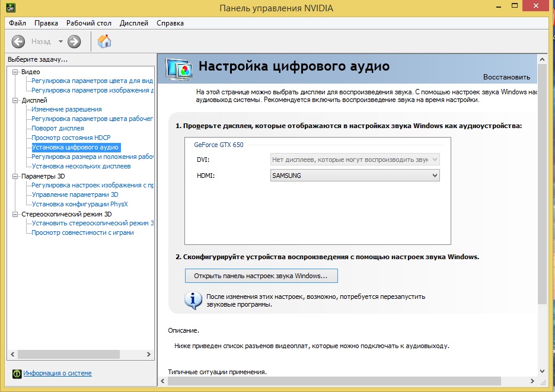This screenshot has height=392, width=555.
Task: Click main panel scroll up arrow
Action: click(542, 60)
